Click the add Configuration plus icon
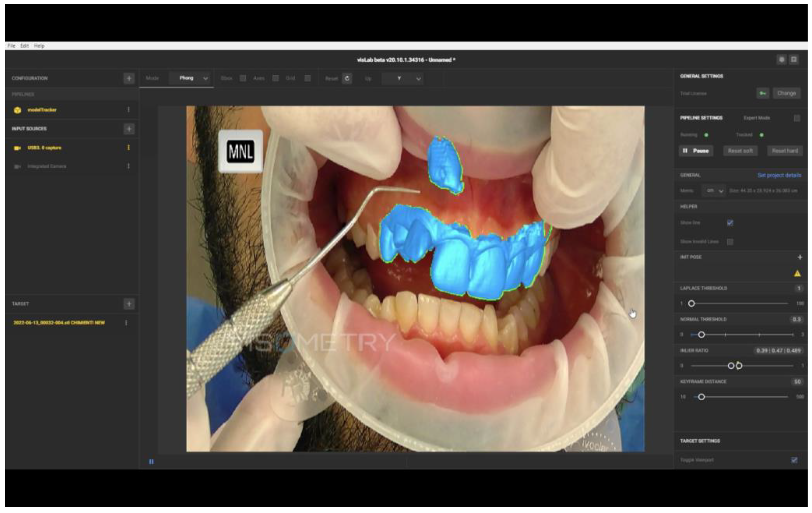 (129, 78)
